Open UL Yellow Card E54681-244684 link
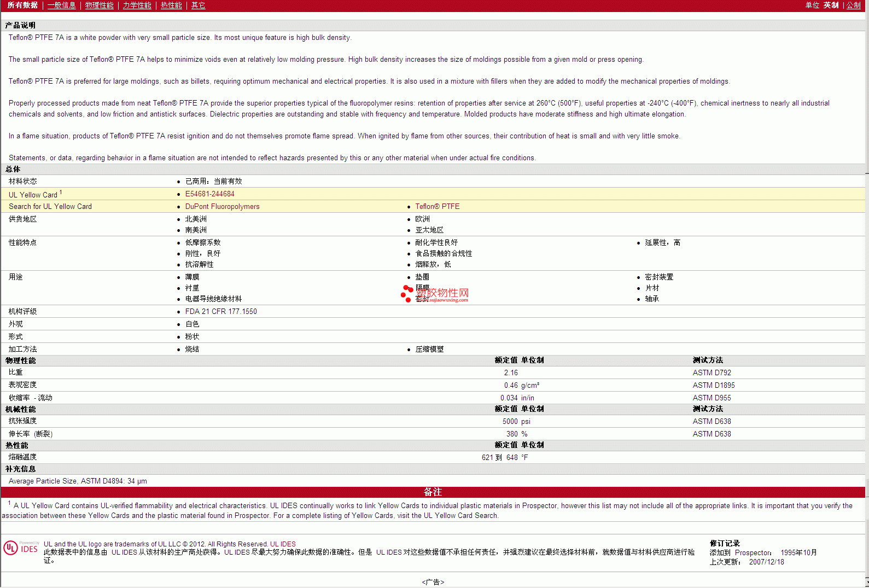Screen dimensions: 869x588 pyautogui.click(x=210, y=194)
